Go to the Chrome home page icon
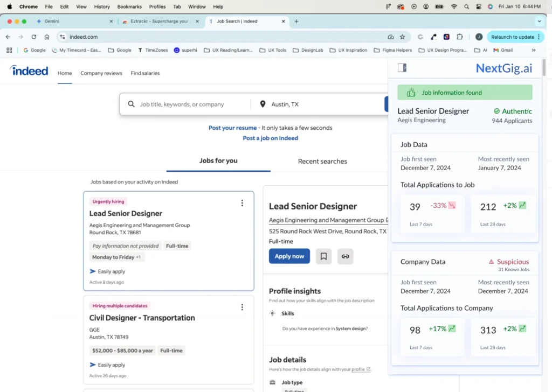This screenshot has height=392, width=552. tap(47, 37)
